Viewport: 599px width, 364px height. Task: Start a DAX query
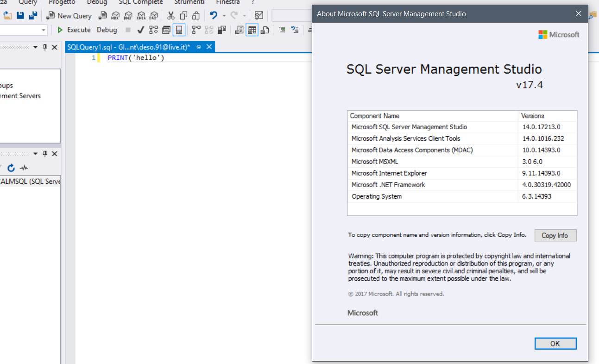pos(153,15)
